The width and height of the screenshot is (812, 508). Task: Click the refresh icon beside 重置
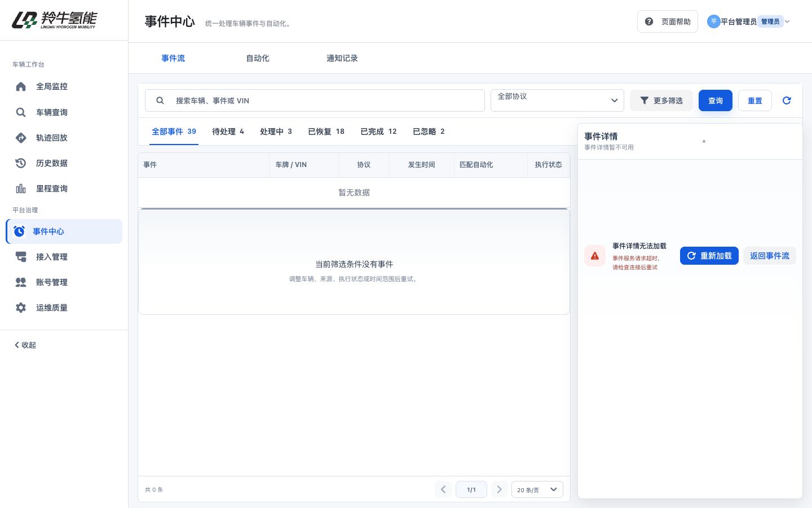pos(787,100)
